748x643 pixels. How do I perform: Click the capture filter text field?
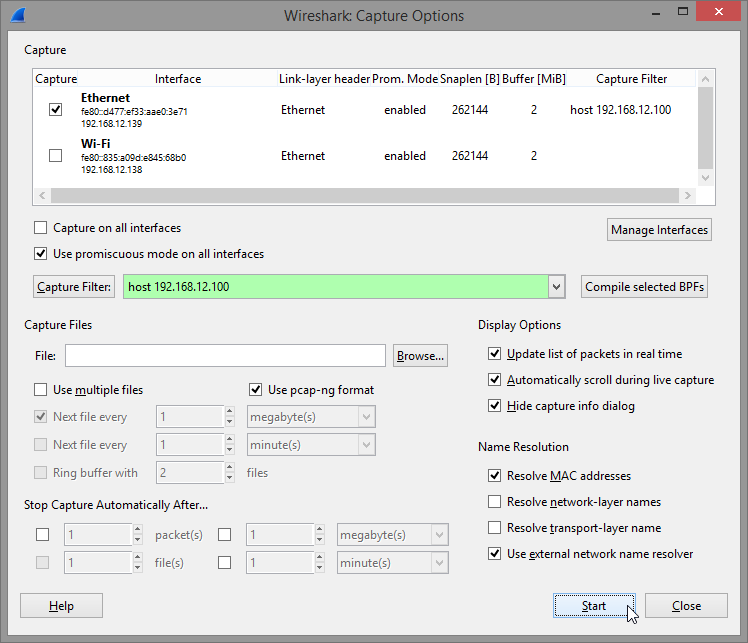click(x=336, y=287)
